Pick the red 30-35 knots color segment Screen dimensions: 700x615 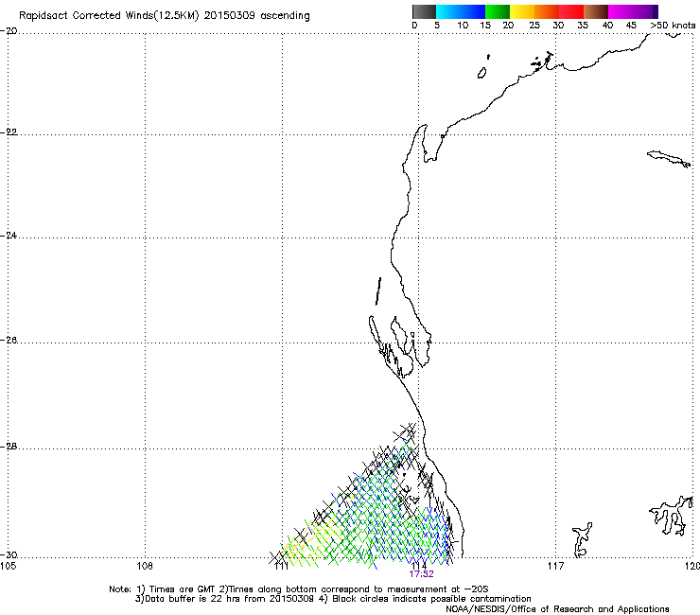(571, 11)
